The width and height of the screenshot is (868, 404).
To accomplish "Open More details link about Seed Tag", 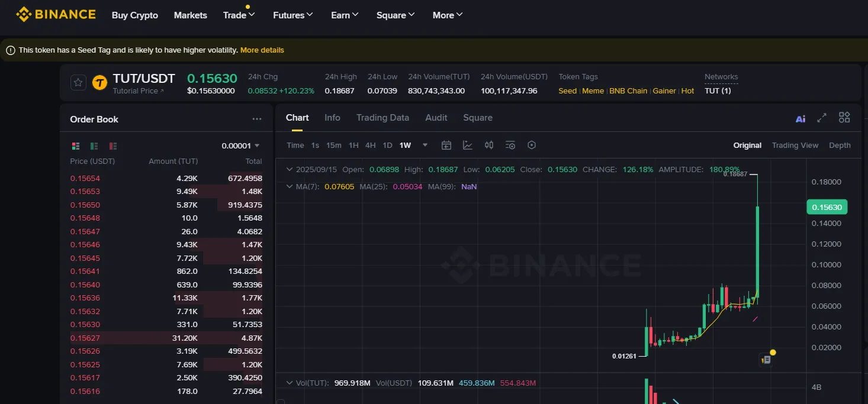I will (262, 50).
